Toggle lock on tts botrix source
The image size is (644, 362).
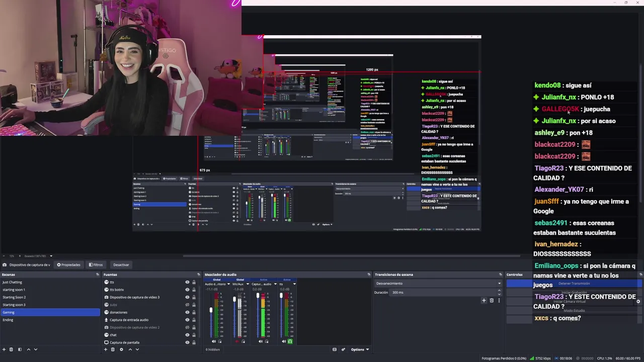tap(194, 290)
